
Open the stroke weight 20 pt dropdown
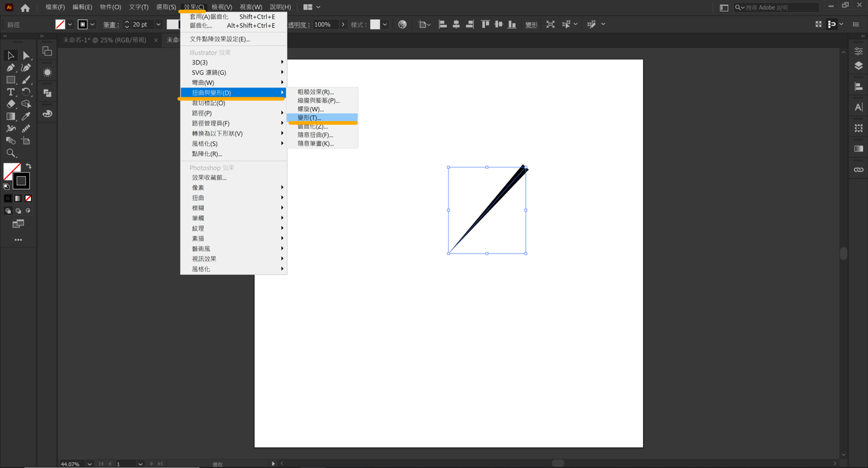coord(159,24)
